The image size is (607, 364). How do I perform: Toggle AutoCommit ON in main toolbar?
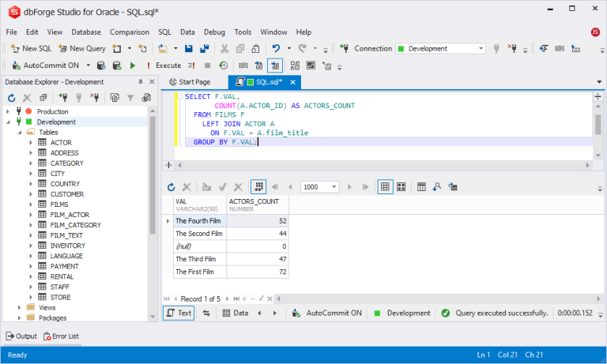click(46, 66)
